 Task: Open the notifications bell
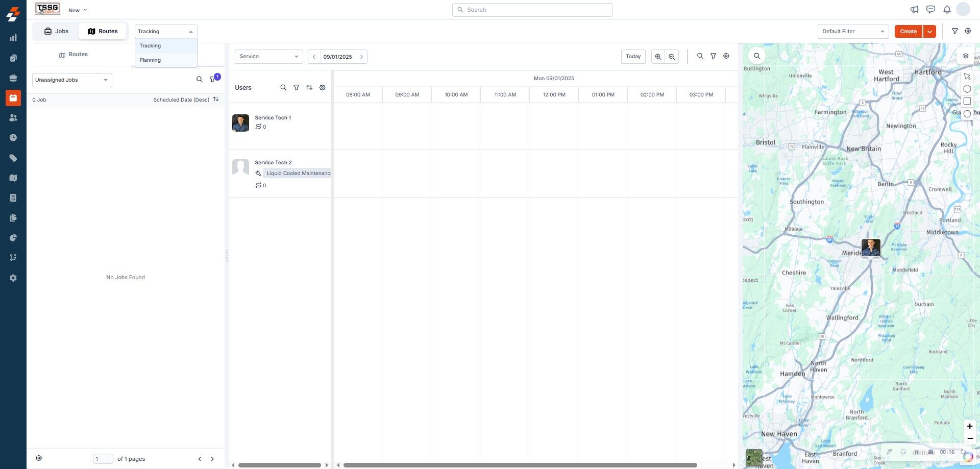coord(947,10)
